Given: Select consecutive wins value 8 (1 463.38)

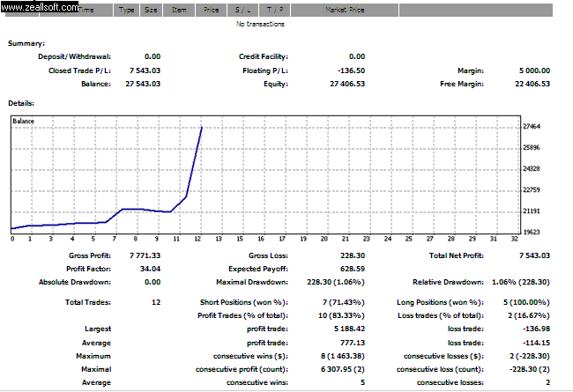Looking at the screenshot, I should [342, 356].
